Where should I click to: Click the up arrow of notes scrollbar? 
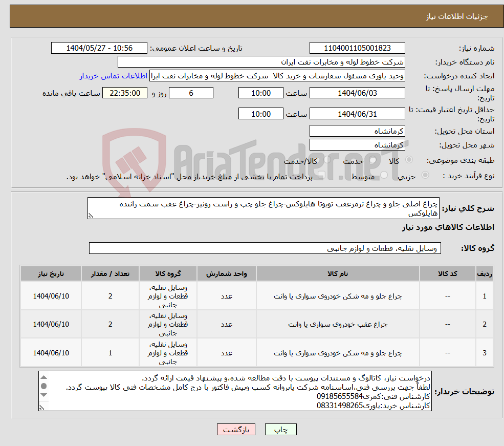[44, 377]
